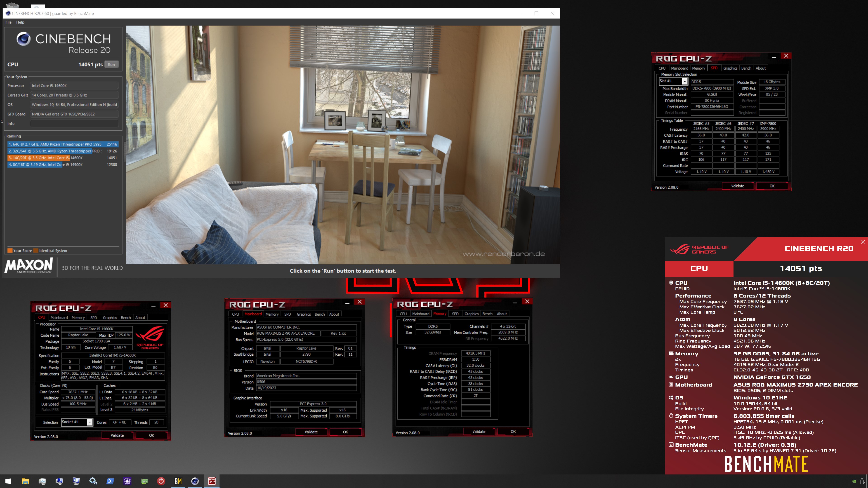The image size is (868, 488).
Task: Switch to Memory tab in SPD CPU-Z window
Action: click(698, 68)
